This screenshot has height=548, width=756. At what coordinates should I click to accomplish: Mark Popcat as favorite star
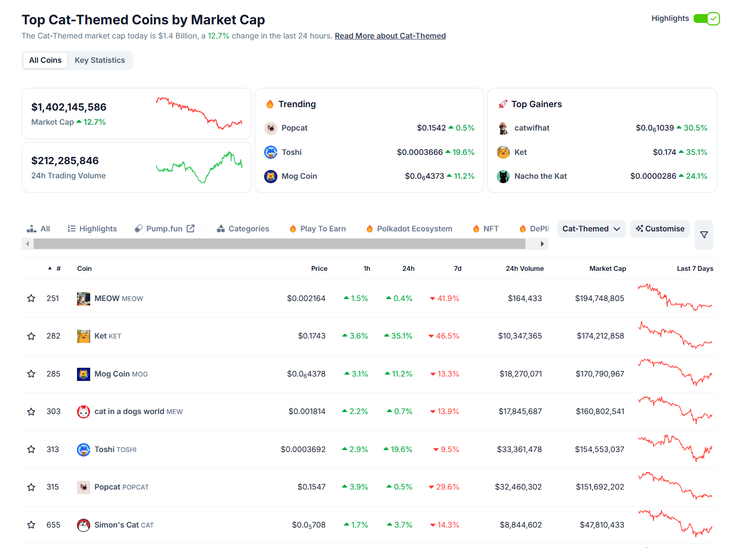(31, 487)
